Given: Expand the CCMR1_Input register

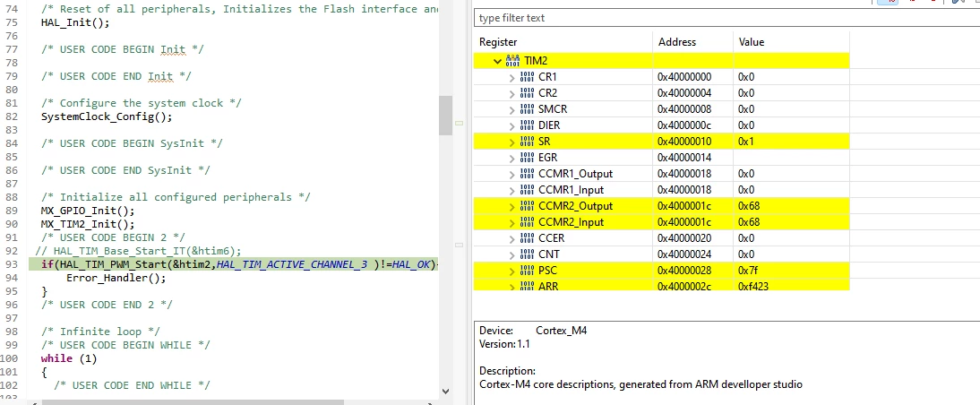Looking at the screenshot, I should [512, 191].
